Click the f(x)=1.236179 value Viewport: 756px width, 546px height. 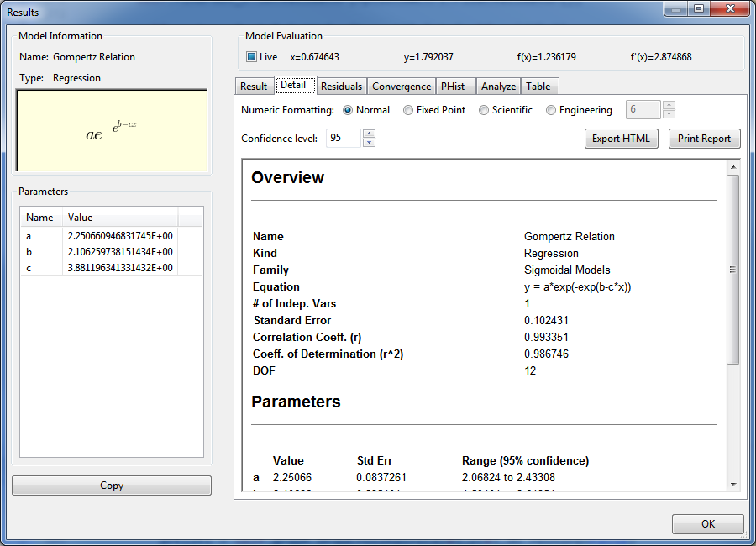pos(546,57)
